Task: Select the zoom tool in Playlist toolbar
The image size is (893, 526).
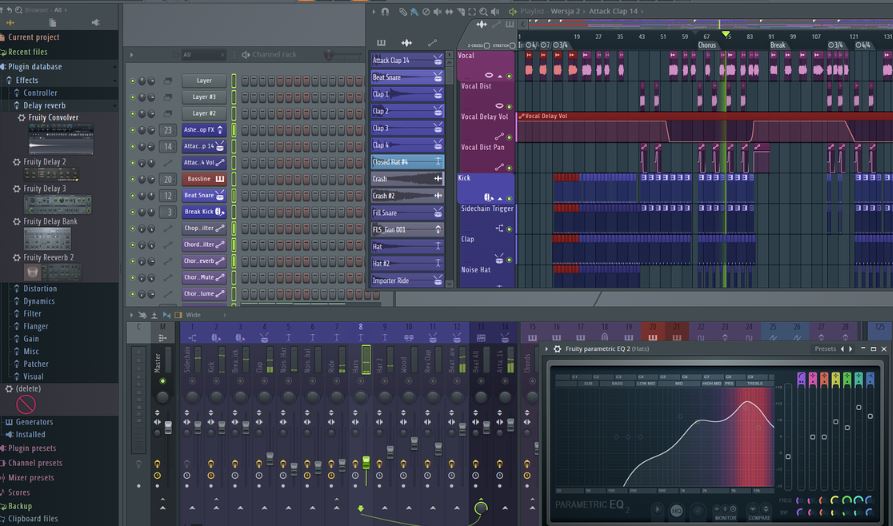Action: coord(484,11)
